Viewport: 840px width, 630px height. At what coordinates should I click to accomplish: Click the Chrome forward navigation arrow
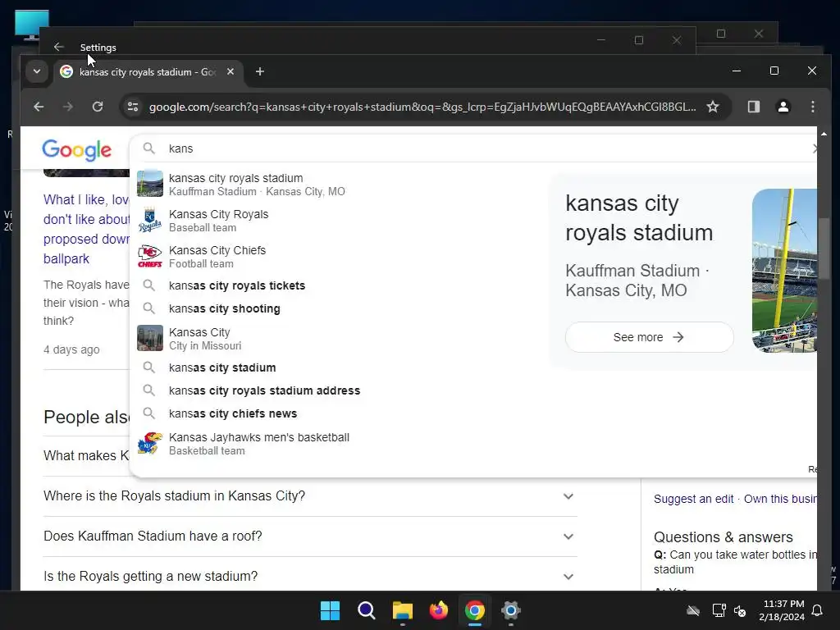coord(67,107)
